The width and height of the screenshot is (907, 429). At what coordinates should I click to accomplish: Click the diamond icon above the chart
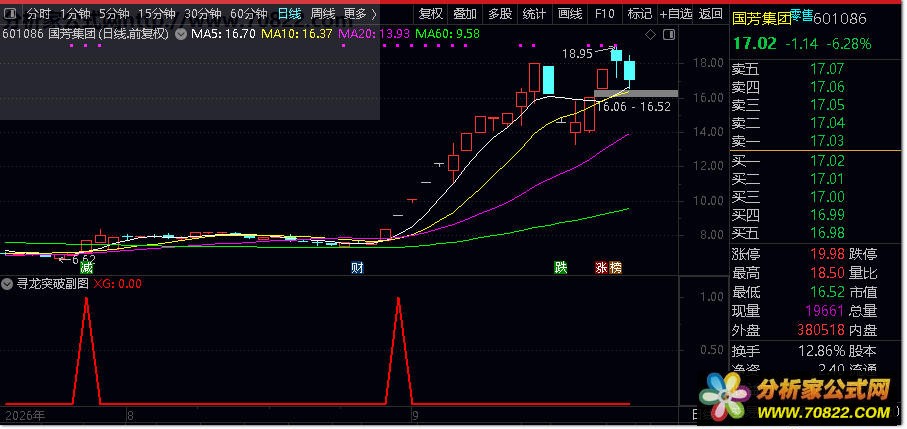(650, 35)
